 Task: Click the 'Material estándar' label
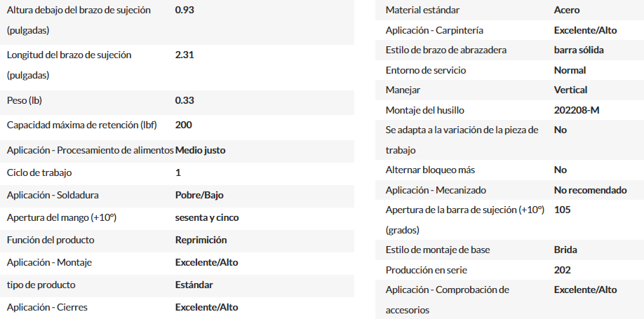pos(422,11)
